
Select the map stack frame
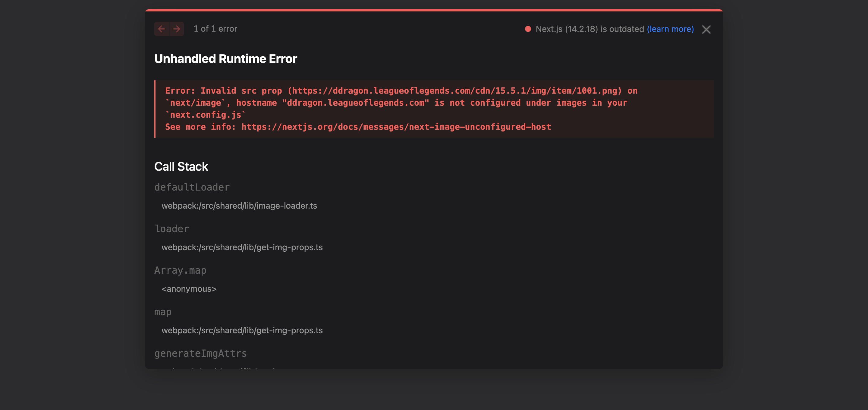pos(163,312)
